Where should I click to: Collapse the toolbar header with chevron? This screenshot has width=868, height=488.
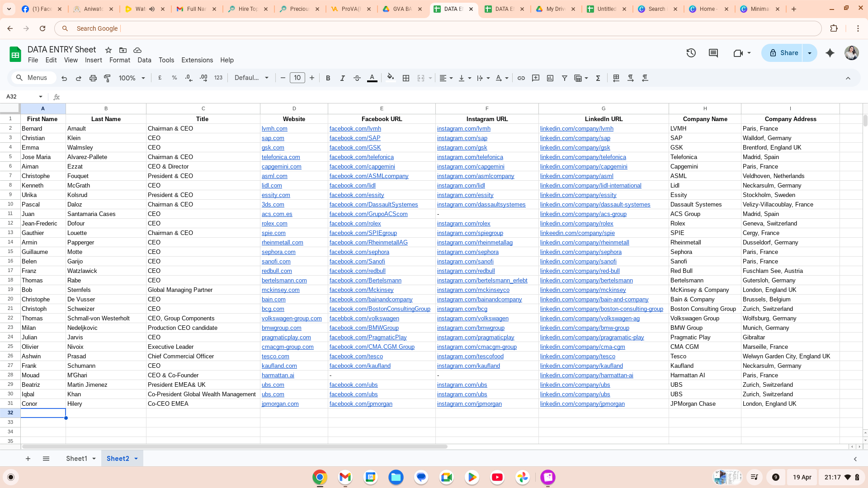click(848, 78)
